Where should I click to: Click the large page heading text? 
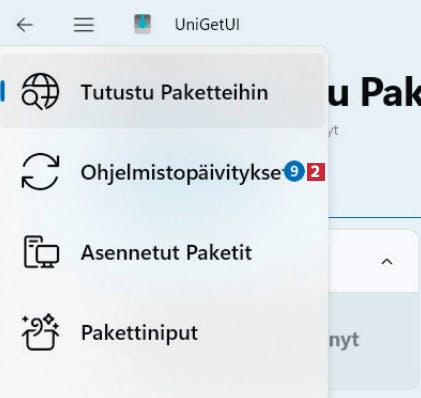pos(374,93)
